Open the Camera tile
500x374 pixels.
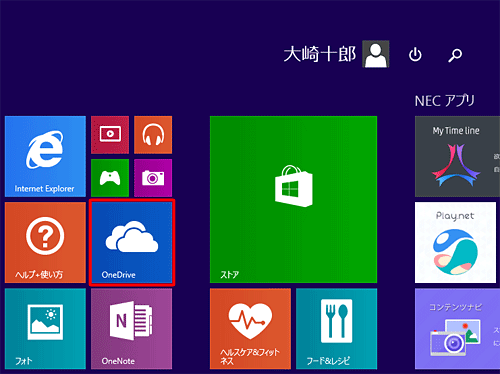click(153, 178)
